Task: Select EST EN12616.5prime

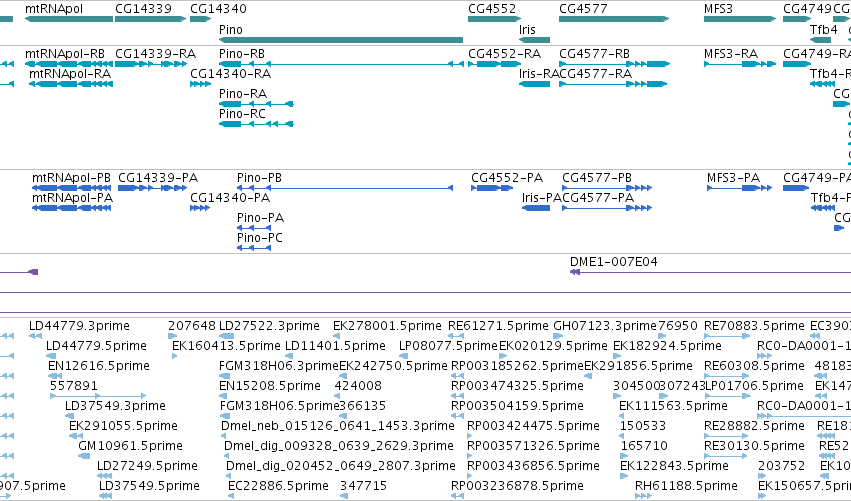Action: [x=99, y=366]
